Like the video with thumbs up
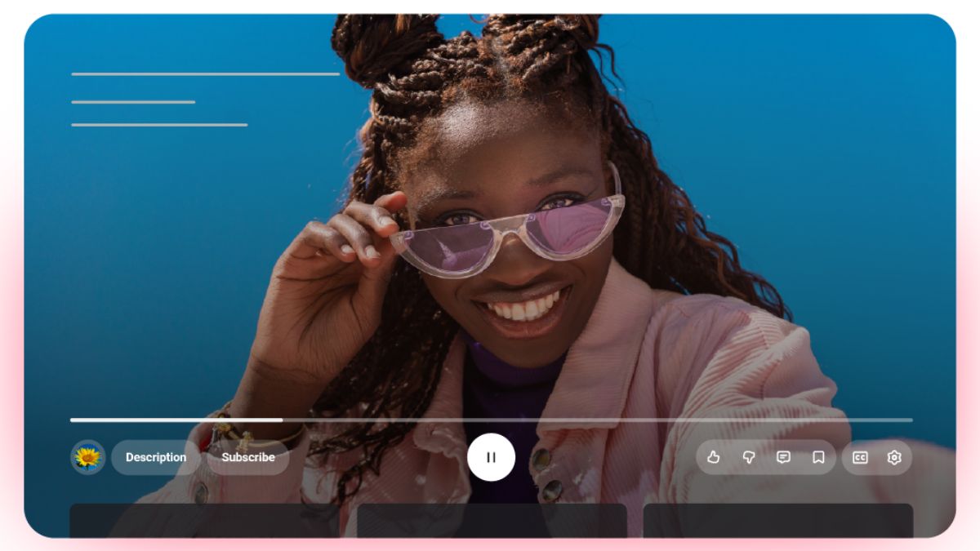 [713, 457]
